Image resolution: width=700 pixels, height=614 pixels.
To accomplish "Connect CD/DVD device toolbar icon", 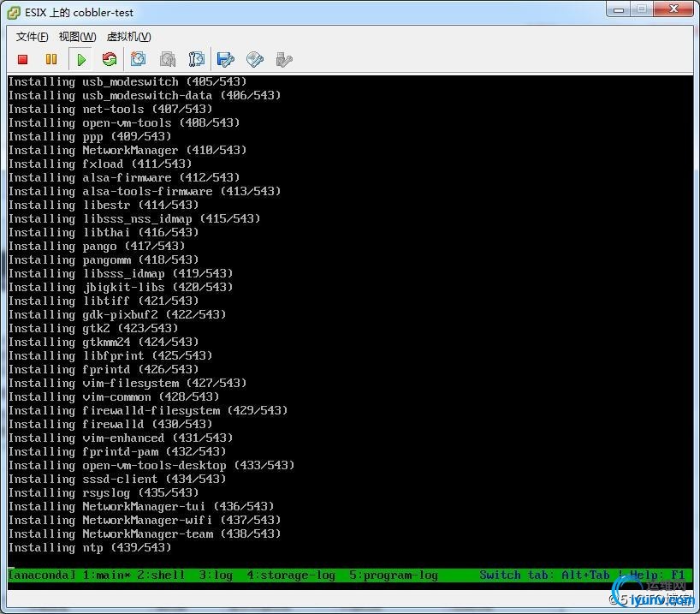I will (255, 59).
